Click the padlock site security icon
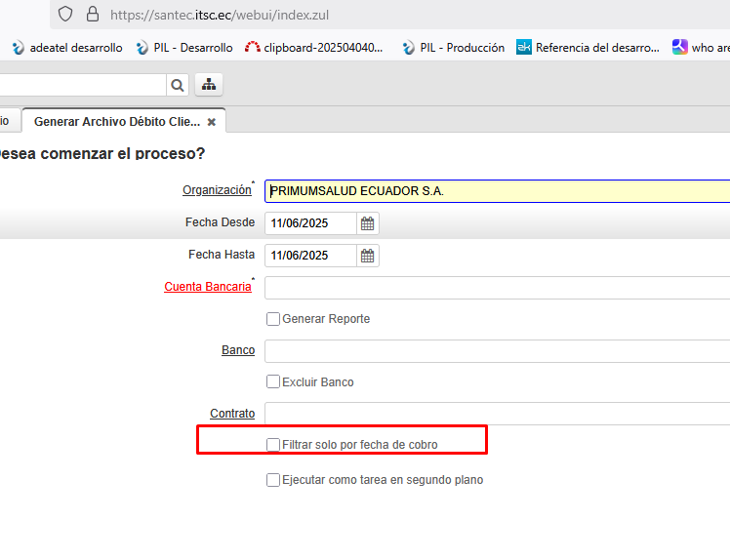 click(x=93, y=14)
